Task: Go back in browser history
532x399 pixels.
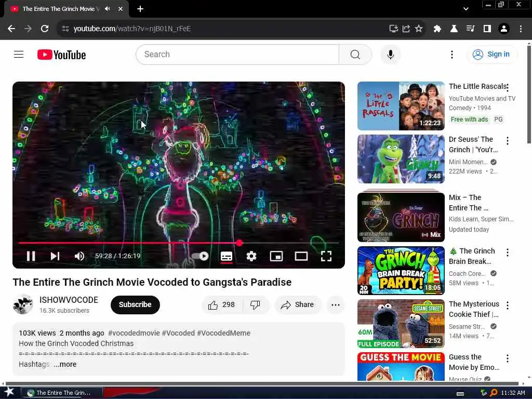Action: [x=11, y=29]
